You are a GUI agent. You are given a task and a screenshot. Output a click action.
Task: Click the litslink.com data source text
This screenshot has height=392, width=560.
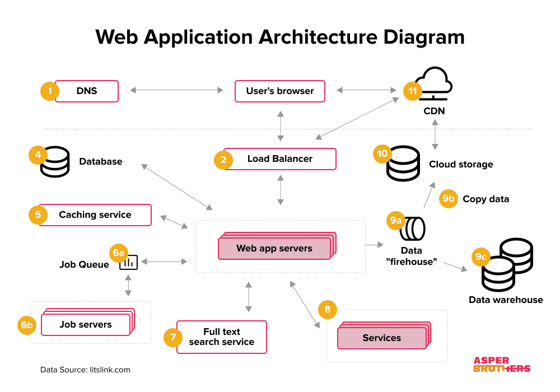point(110,370)
